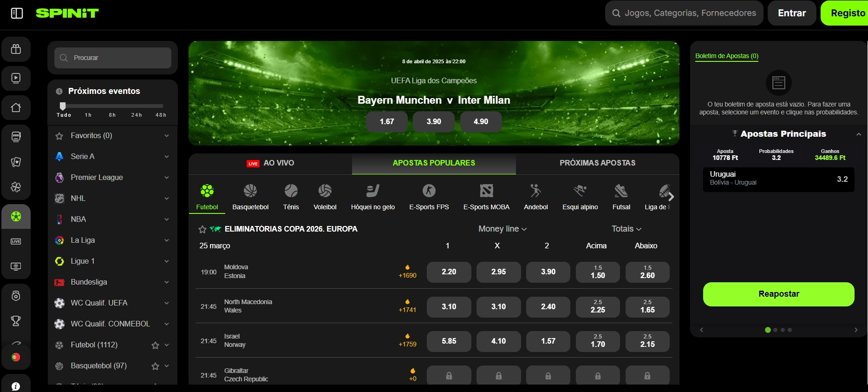Switch to AO VIVO tab
Viewport: 868px width, 392px height.
point(270,163)
